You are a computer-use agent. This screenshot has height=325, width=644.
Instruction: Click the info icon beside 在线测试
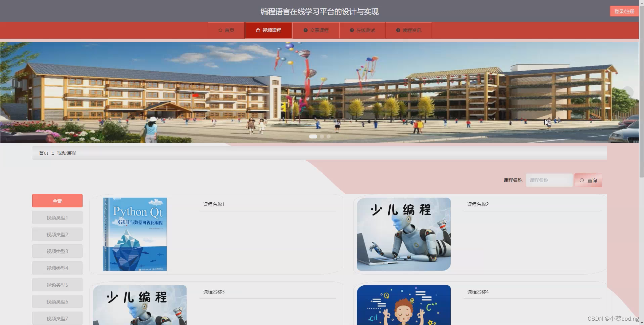pos(352,30)
